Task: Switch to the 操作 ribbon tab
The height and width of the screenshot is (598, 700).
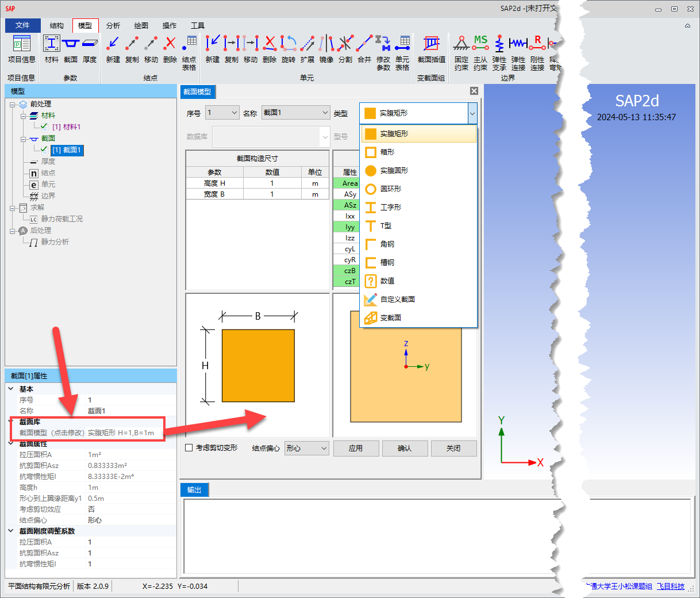Action: (x=170, y=25)
